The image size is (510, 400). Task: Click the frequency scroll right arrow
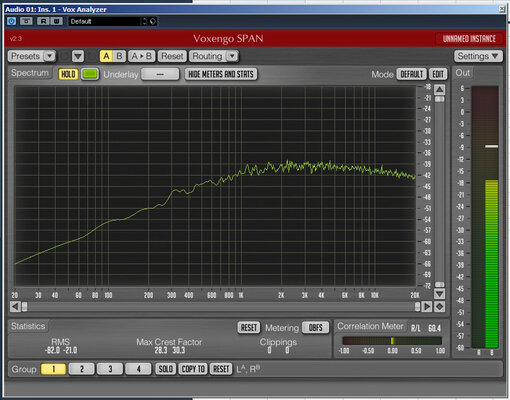tap(427, 306)
